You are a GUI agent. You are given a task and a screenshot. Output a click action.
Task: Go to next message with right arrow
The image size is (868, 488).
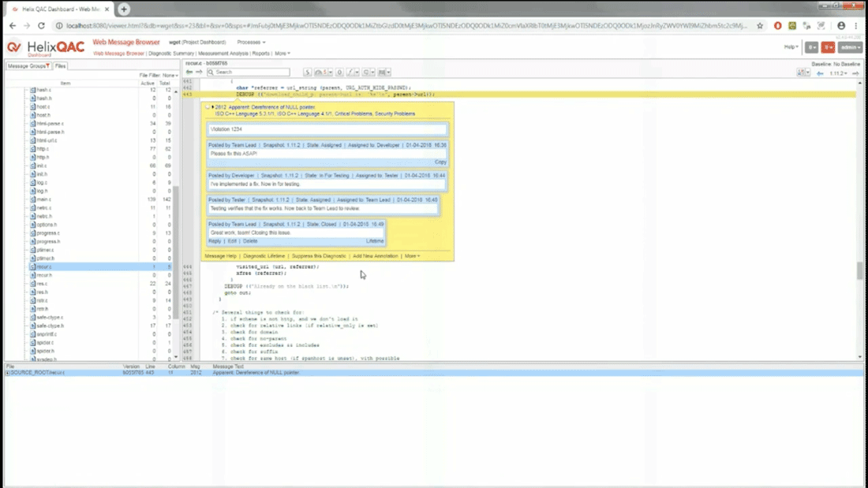pos(199,72)
